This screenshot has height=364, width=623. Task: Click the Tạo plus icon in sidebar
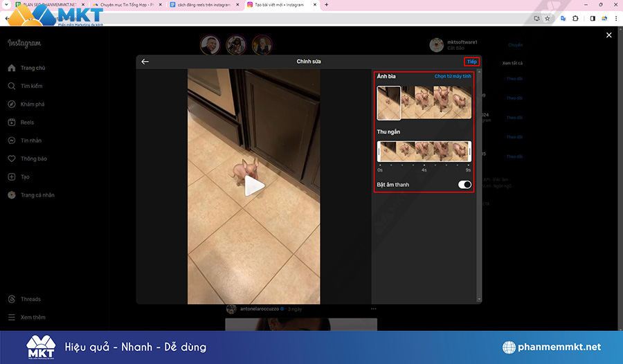[x=12, y=177]
